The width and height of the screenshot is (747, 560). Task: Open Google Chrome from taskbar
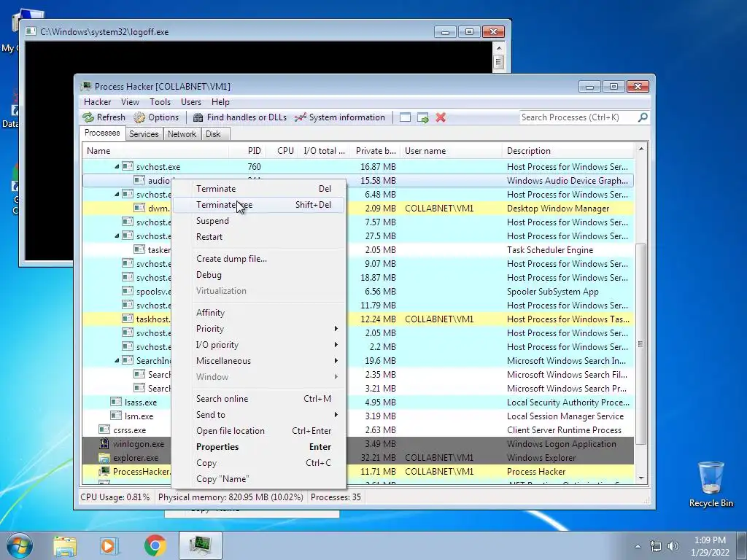coord(155,545)
